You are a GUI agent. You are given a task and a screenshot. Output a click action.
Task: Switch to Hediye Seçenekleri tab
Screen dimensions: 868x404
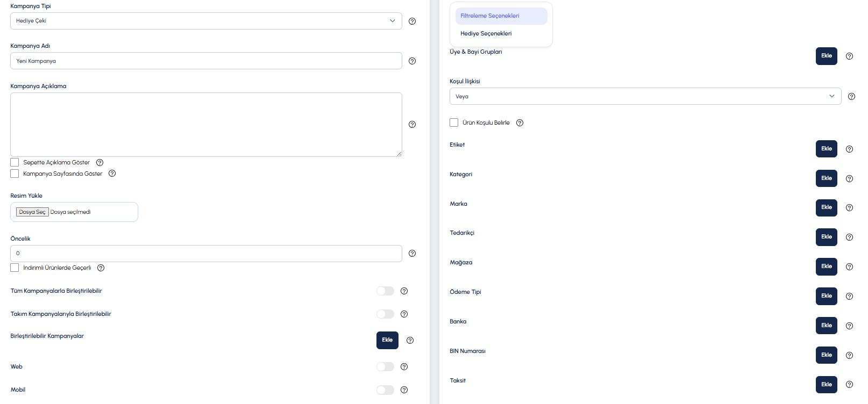tap(501, 33)
